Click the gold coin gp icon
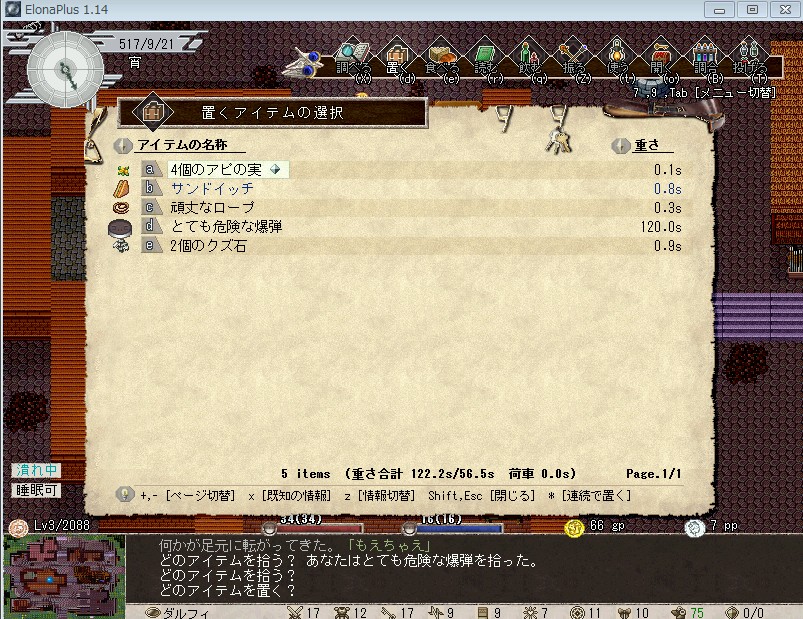The height and width of the screenshot is (619, 803). 575,527
